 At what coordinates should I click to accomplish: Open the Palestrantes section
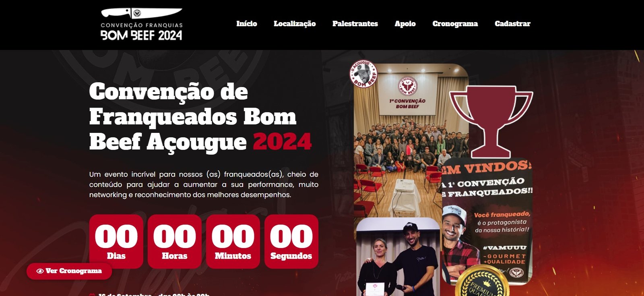tap(355, 24)
